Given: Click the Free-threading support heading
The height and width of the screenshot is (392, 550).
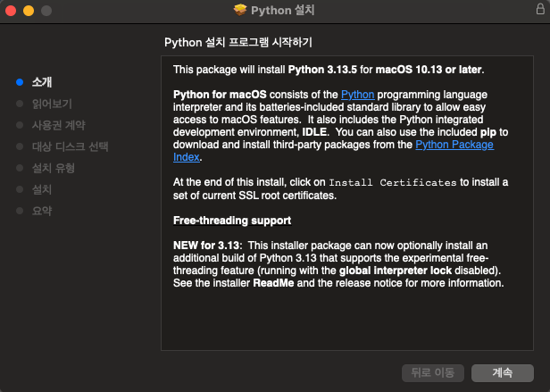Looking at the screenshot, I should (x=232, y=221).
